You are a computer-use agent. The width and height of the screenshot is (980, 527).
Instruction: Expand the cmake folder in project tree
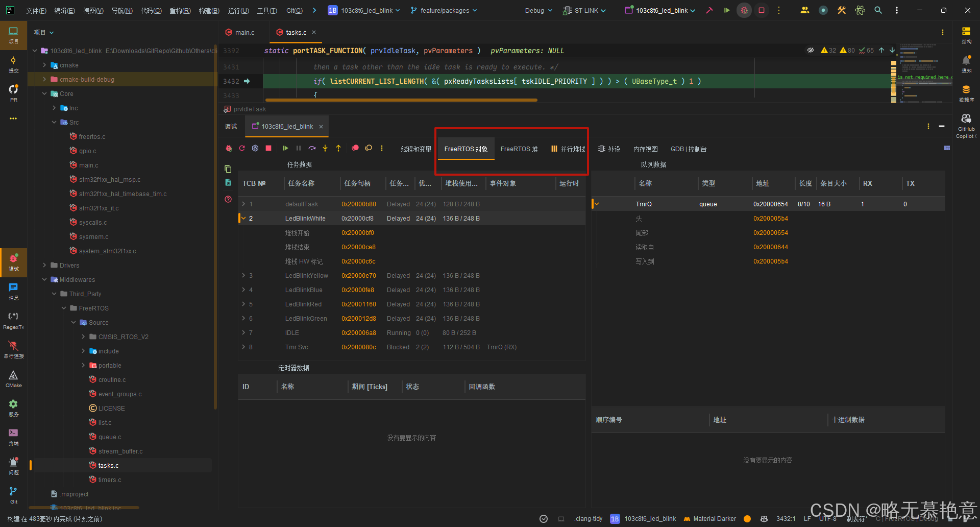pyautogui.click(x=44, y=65)
